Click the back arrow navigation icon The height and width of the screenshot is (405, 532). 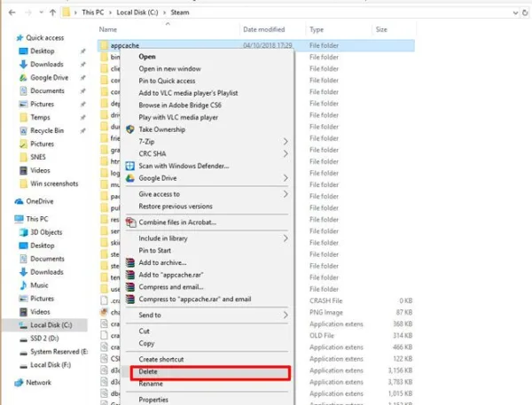[x=12, y=12]
